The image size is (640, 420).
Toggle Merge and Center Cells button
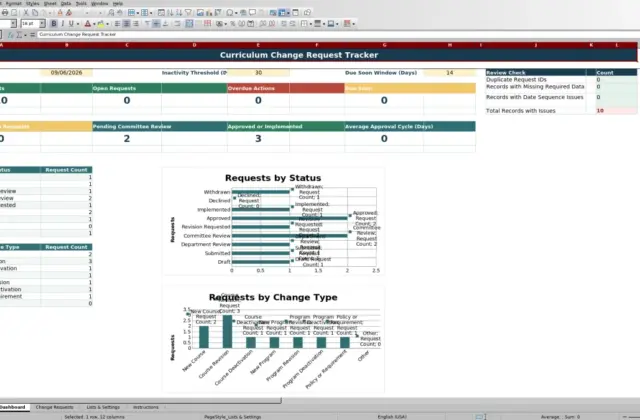point(189,24)
